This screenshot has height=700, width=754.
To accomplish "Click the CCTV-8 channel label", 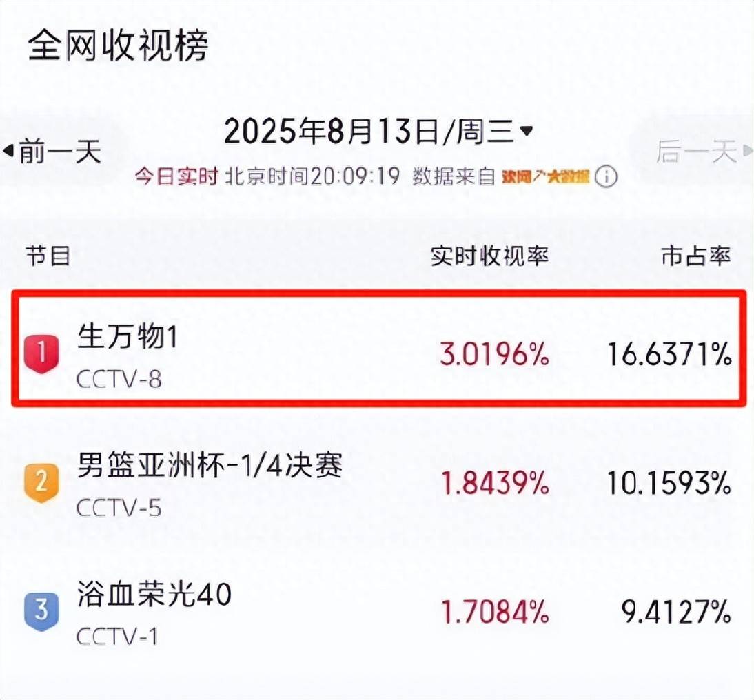I will (x=119, y=380).
